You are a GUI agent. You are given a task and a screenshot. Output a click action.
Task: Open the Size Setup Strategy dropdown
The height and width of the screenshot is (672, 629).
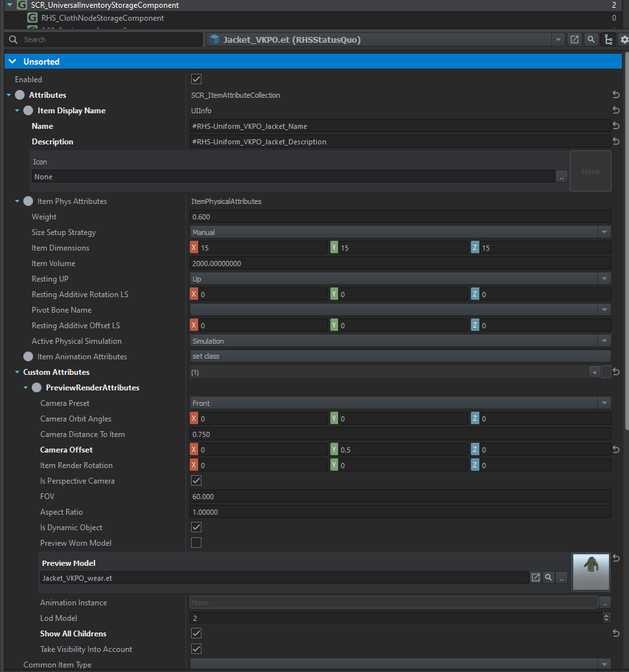pos(400,232)
